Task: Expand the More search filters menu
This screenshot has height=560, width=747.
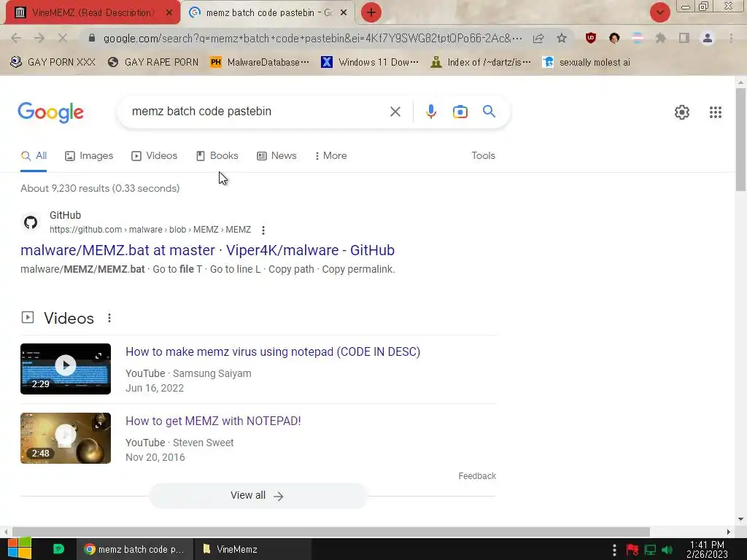Action: coord(331,156)
